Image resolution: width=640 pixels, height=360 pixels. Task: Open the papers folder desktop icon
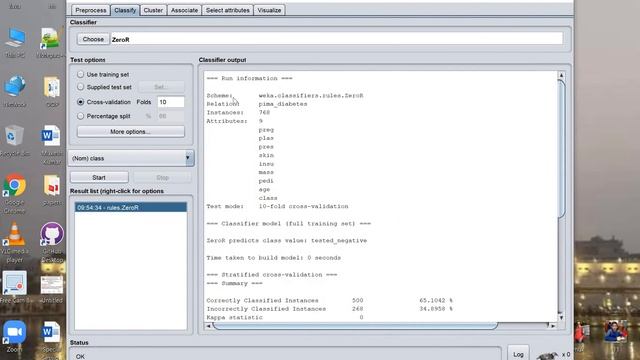coord(52,190)
